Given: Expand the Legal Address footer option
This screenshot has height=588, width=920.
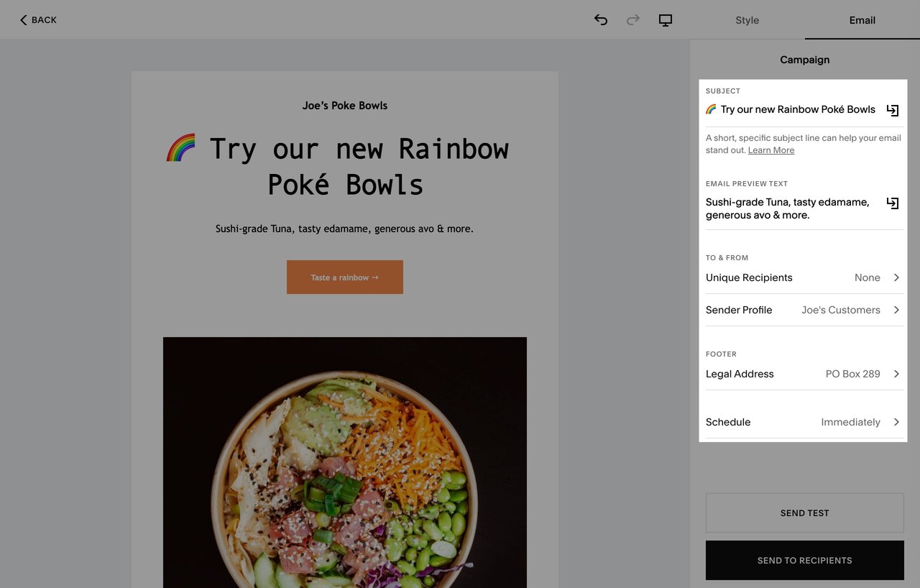Looking at the screenshot, I should pyautogui.click(x=896, y=374).
